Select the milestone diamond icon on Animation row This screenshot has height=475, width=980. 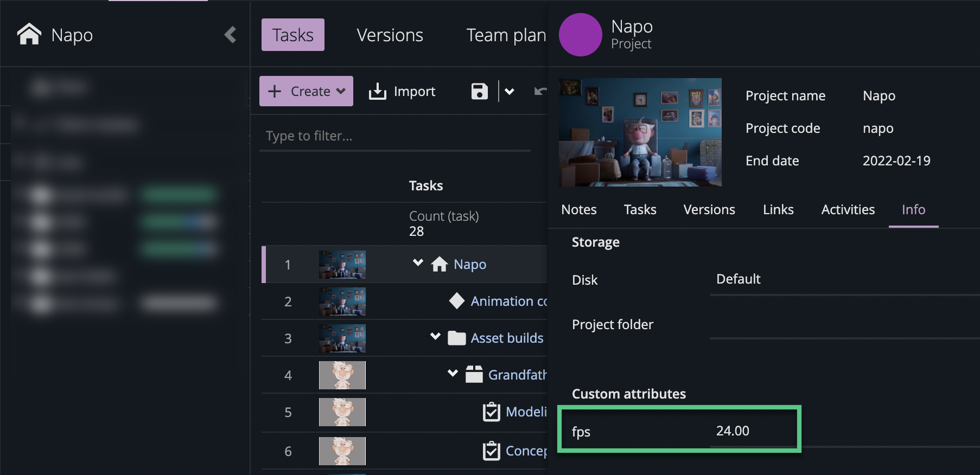(456, 301)
